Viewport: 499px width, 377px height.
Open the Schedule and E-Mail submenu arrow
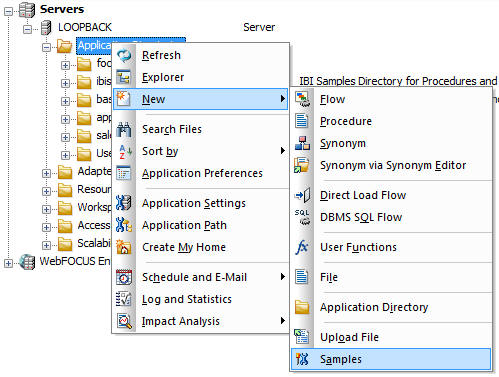point(282,277)
